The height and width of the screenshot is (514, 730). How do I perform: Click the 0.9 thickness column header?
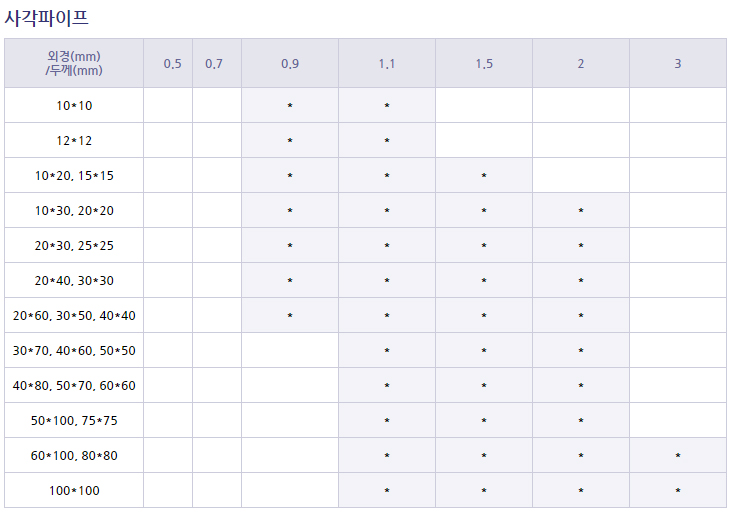click(290, 64)
